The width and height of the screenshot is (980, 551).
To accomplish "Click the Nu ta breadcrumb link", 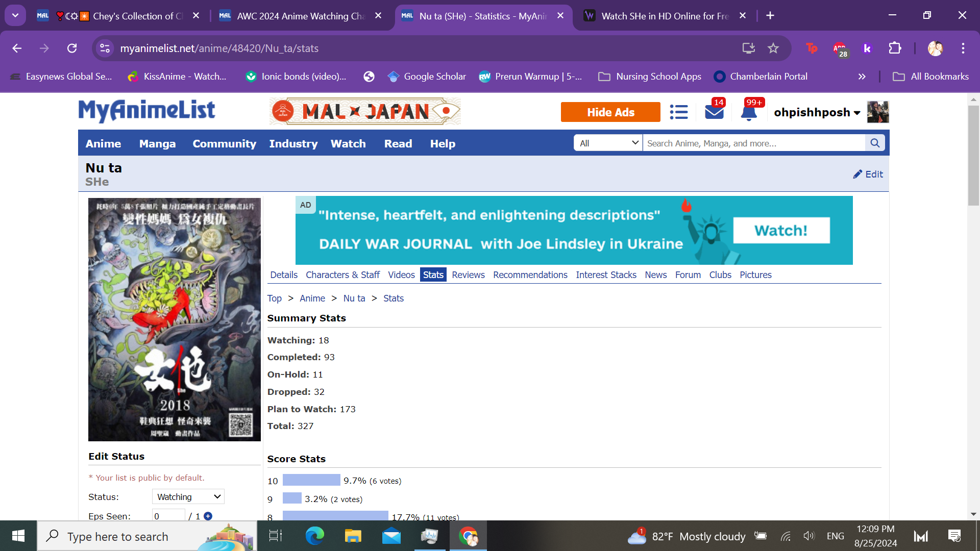I will coord(354,298).
